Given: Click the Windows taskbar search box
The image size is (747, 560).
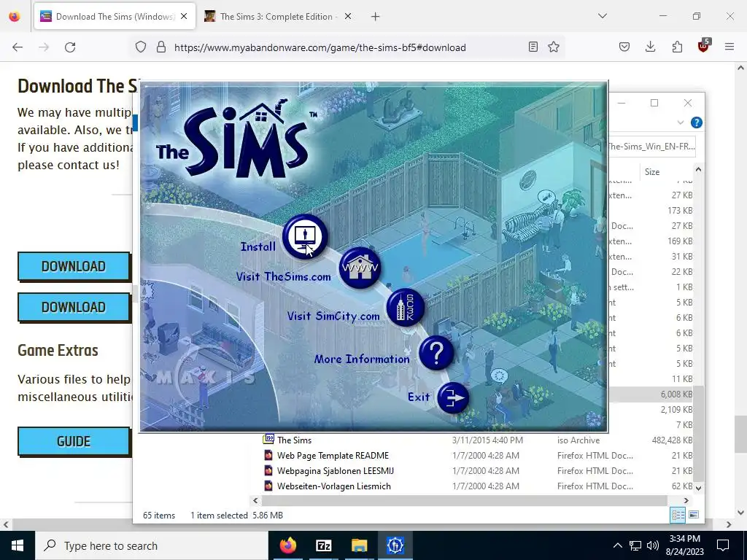Looking at the screenshot, I should pyautogui.click(x=152, y=545).
